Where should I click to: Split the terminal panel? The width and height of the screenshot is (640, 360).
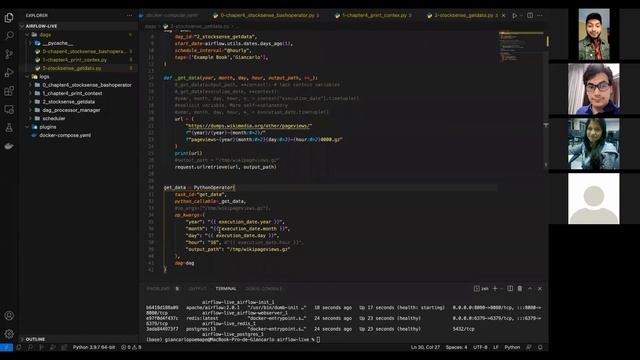(x=510, y=289)
